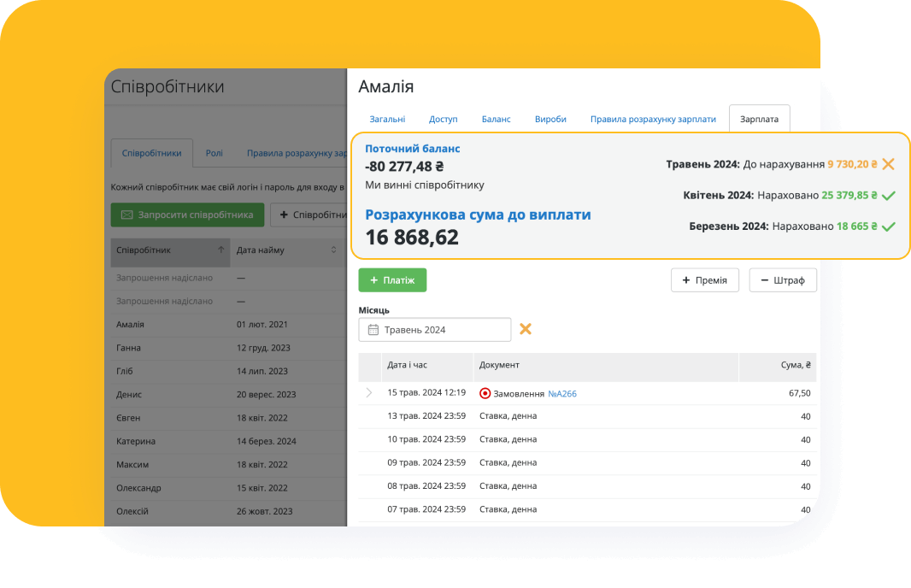Viewport: 911px width, 588px height.
Task: Open the Правила розрахунку зарплати tab
Action: tap(653, 119)
